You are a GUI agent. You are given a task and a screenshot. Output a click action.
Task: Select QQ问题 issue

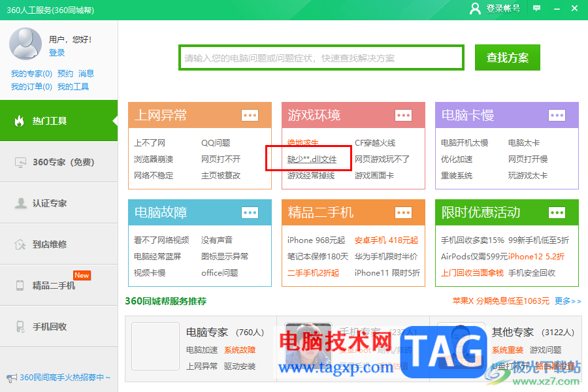[x=216, y=143]
